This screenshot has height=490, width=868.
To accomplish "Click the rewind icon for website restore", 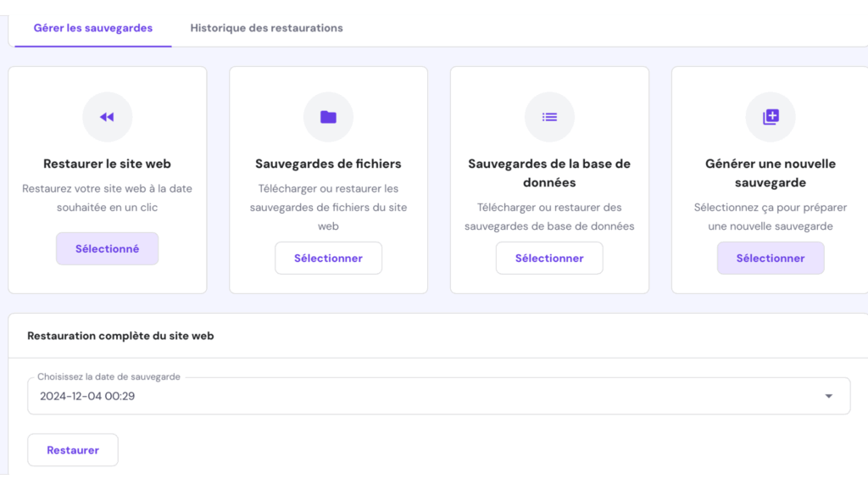I will [107, 117].
